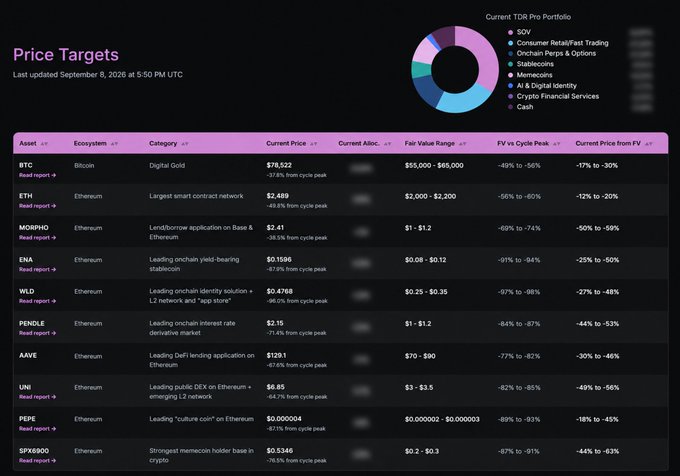Click Memecoins legend label

534,75
